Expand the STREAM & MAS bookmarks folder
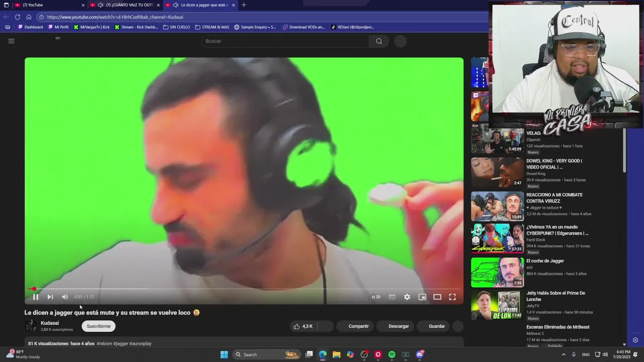This screenshot has width=644, height=362. click(212, 27)
